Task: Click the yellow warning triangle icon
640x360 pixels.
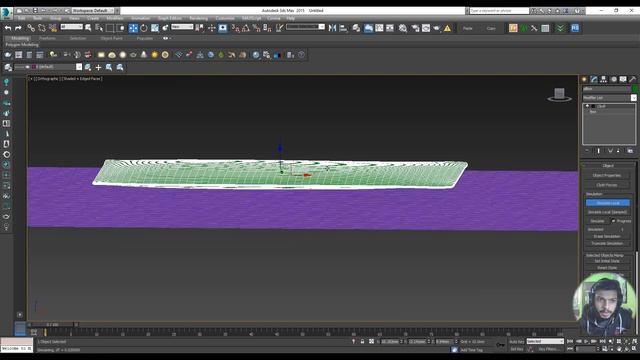Action: pos(447,28)
